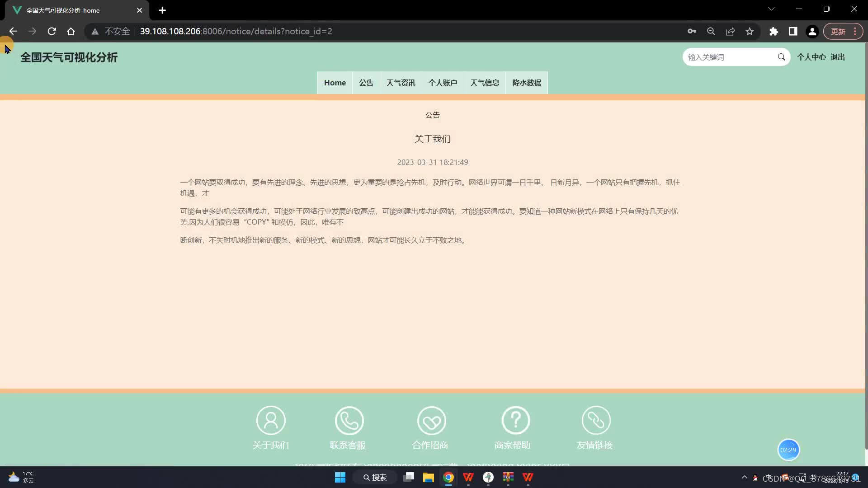Open the 天气资讯 menu item
The image size is (868, 488).
(401, 83)
